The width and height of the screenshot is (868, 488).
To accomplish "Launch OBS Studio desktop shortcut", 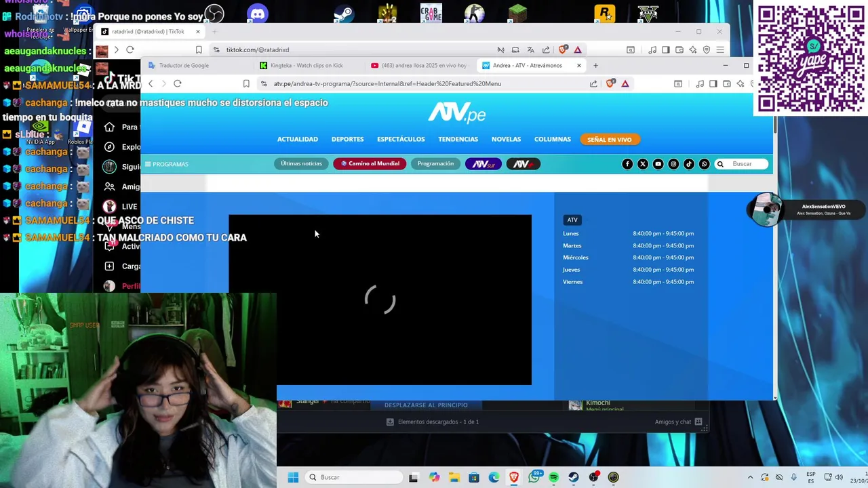I will click(x=214, y=14).
